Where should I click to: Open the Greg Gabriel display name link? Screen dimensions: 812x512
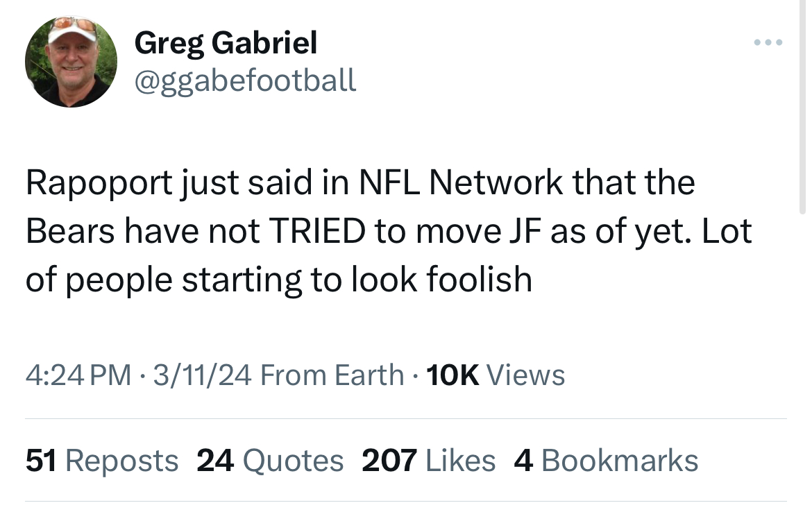click(226, 44)
